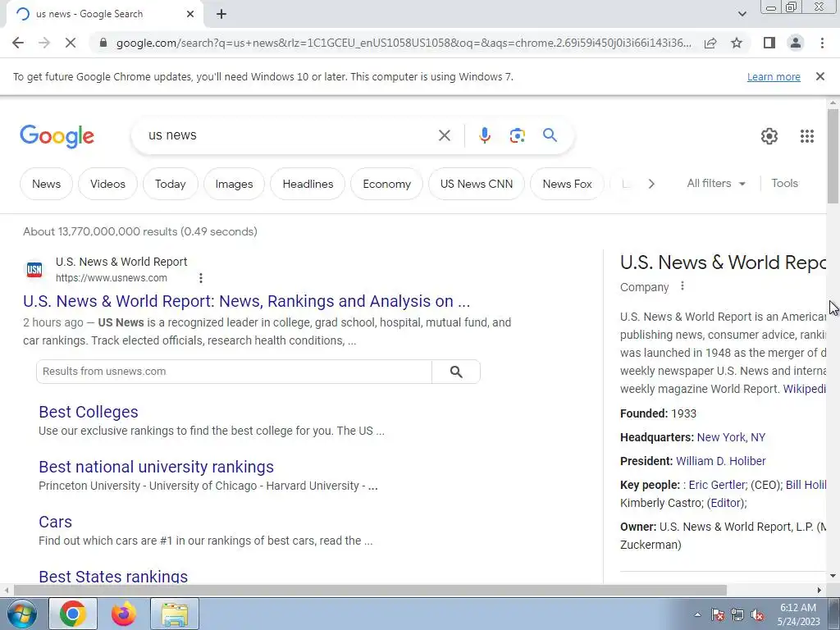Click the muted volume tray icon
This screenshot has width=840, height=630.
757,615
